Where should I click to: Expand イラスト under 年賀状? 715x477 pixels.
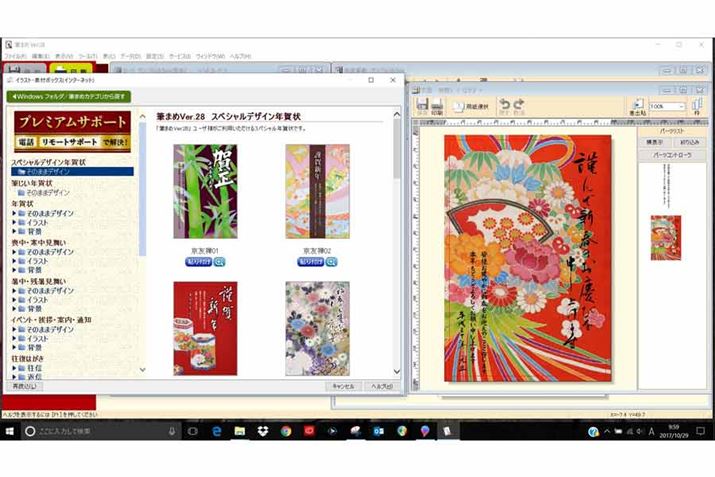(x=14, y=223)
